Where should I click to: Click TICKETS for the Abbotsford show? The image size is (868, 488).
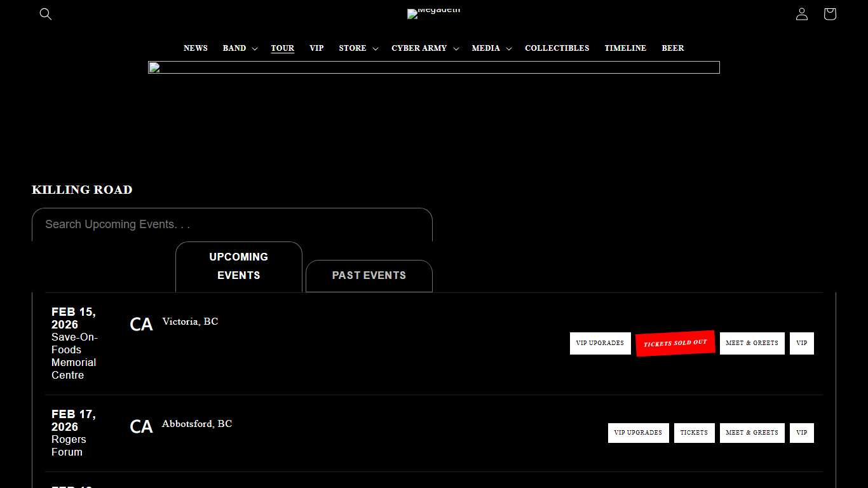694,433
